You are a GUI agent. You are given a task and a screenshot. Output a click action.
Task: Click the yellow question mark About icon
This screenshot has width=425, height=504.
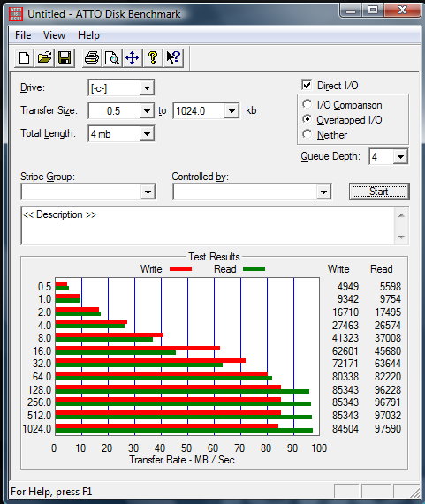click(153, 58)
